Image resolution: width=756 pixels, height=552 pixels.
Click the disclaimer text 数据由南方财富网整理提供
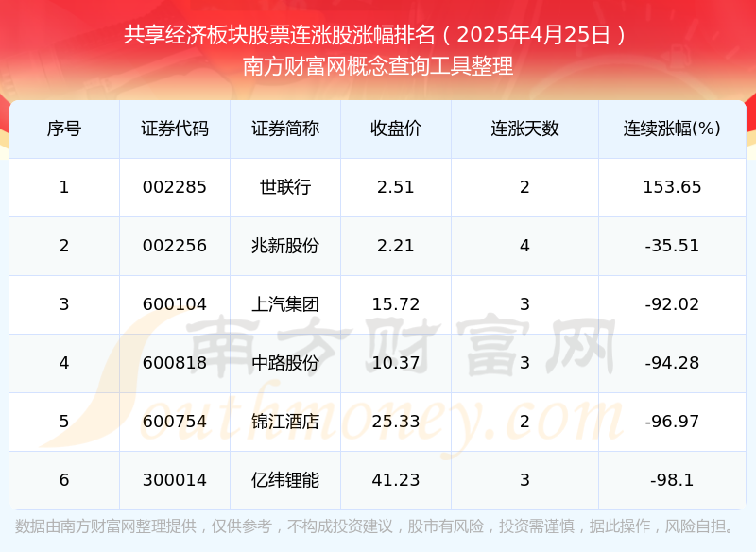tap(106, 526)
